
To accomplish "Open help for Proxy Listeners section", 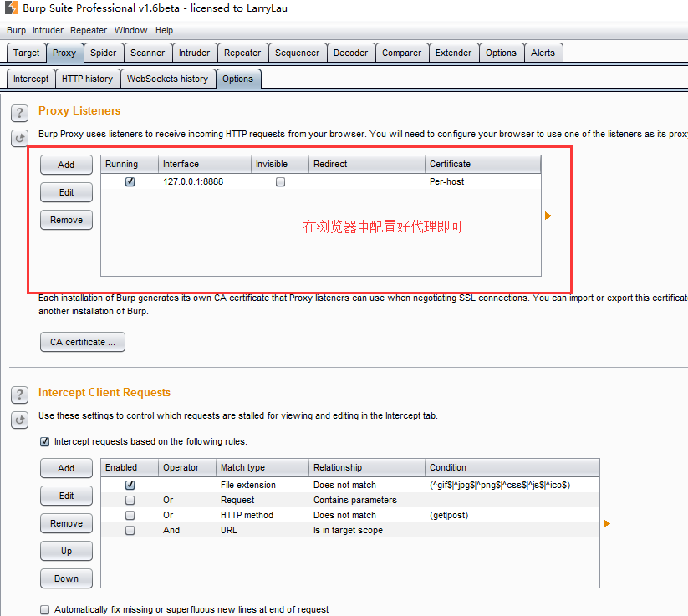I will pos(19,113).
